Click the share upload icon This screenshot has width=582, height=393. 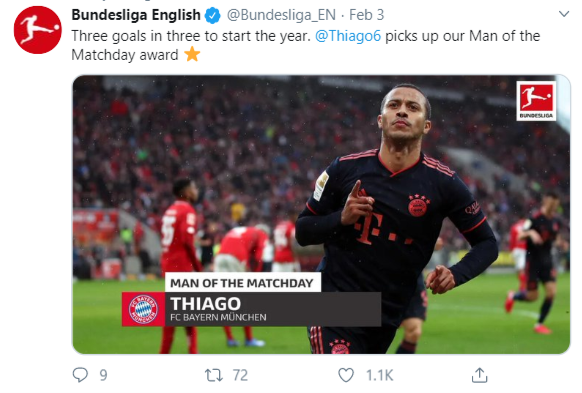tap(479, 375)
